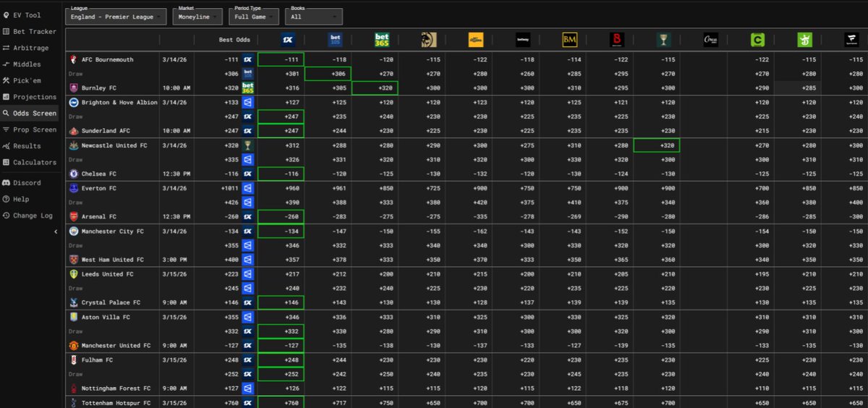Click highlighted +320 Burnley odds under bet365
This screenshot has width=868, height=408.
375,88
